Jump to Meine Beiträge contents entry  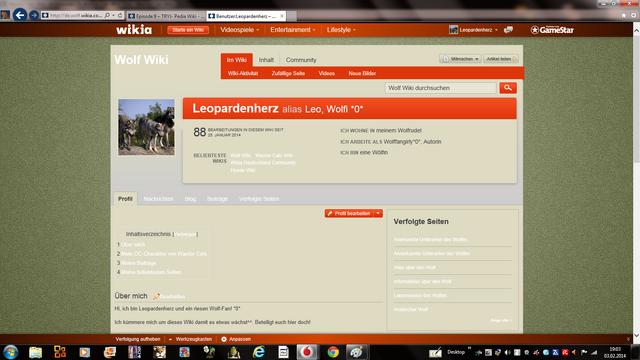coord(138,263)
